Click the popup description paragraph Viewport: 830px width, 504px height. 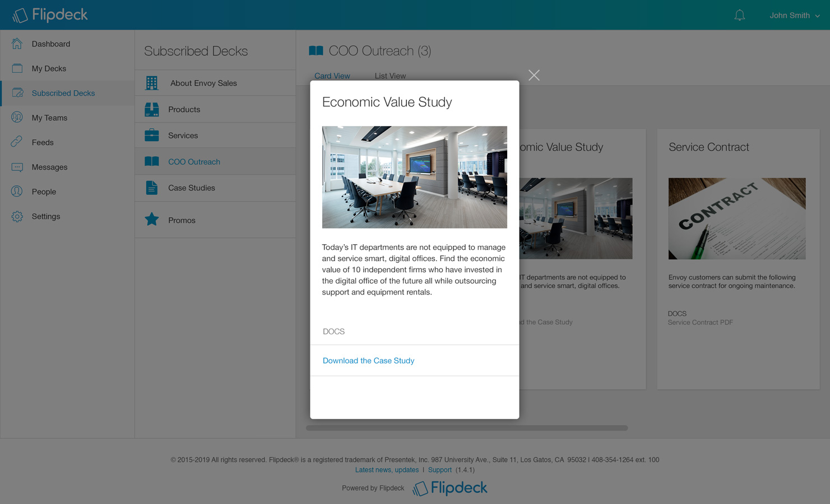(414, 269)
